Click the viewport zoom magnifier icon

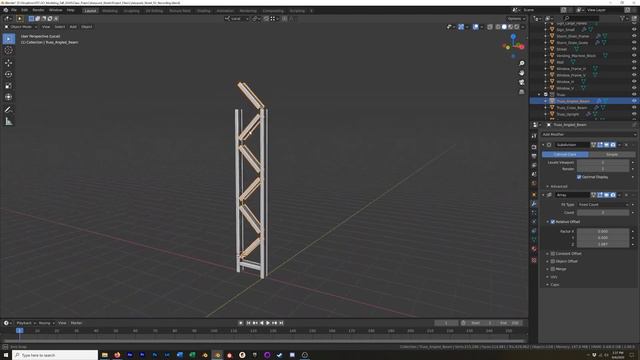coord(521,63)
